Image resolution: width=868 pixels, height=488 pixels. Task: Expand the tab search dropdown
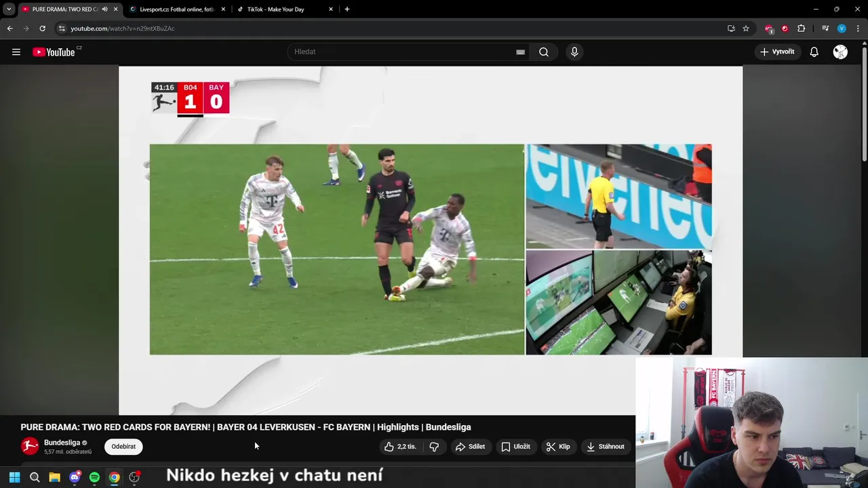coord(9,9)
